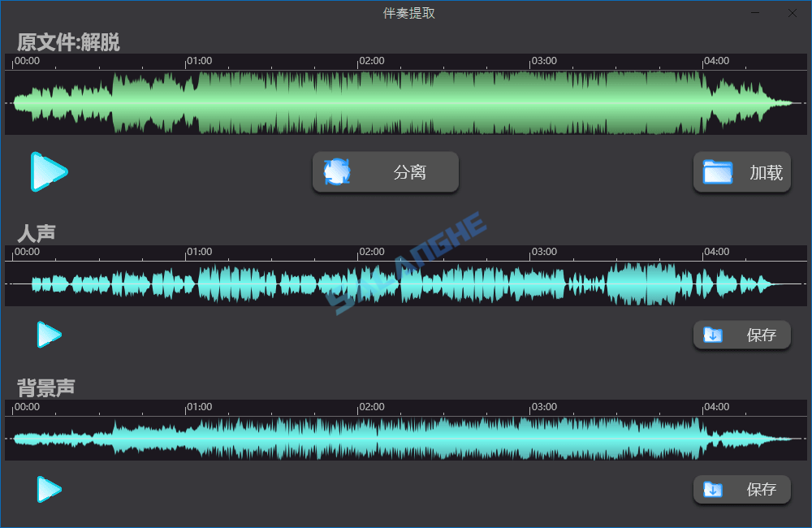Click the save icon on the 背景声 save button
The height and width of the screenshot is (528, 812).
[713, 490]
